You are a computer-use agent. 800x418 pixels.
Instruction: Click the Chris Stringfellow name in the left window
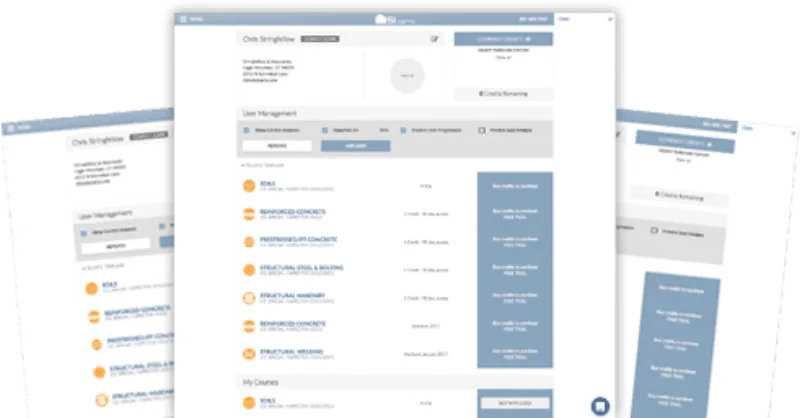coord(98,140)
